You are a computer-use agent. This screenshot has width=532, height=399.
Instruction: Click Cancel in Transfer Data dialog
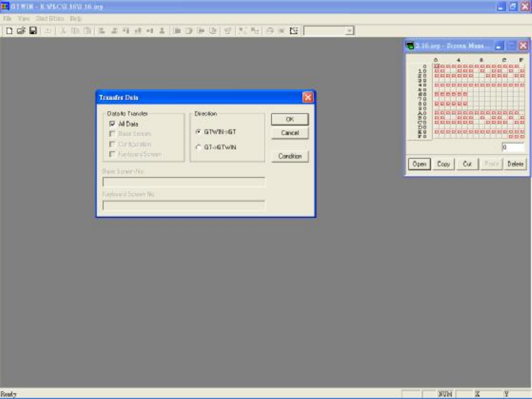pos(290,133)
